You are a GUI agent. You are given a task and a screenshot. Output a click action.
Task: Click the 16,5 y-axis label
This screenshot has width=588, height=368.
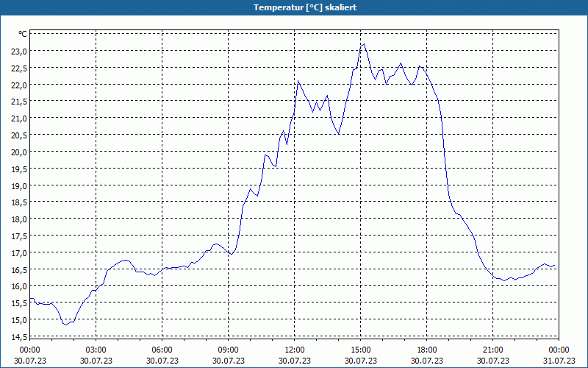[x=19, y=269]
